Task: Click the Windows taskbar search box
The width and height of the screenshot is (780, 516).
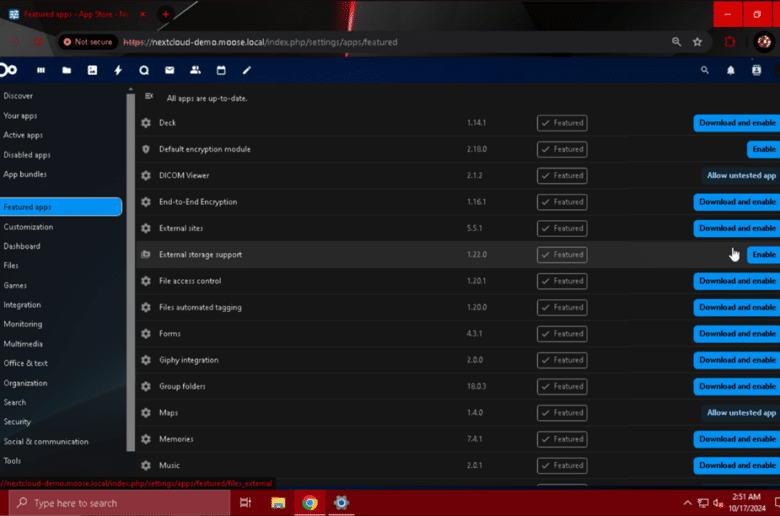Action: click(x=119, y=503)
